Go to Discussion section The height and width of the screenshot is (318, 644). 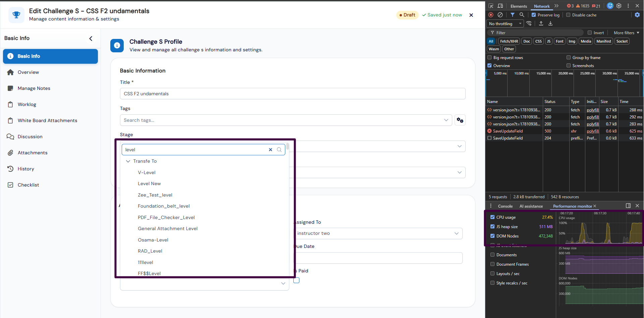click(30, 137)
